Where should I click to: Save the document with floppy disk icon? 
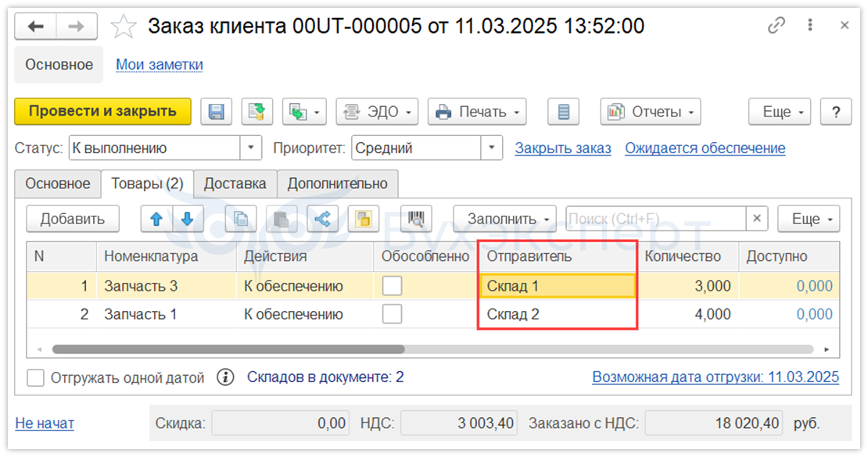[x=217, y=112]
